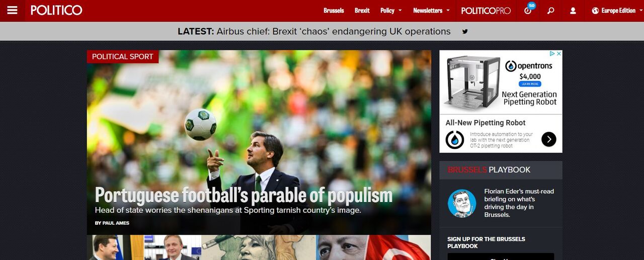644x260 pixels.
Task: Click the globe icon beside Europe Edition
Action: click(x=595, y=11)
